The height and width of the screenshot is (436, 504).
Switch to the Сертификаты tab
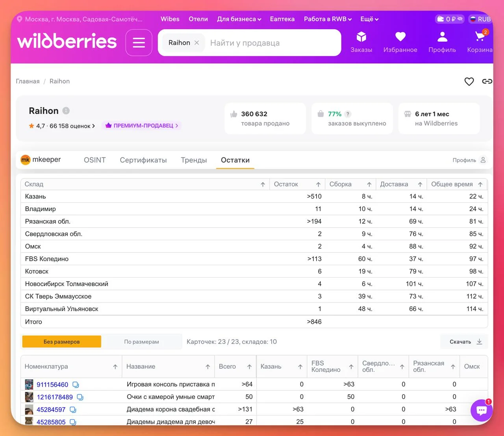(143, 160)
